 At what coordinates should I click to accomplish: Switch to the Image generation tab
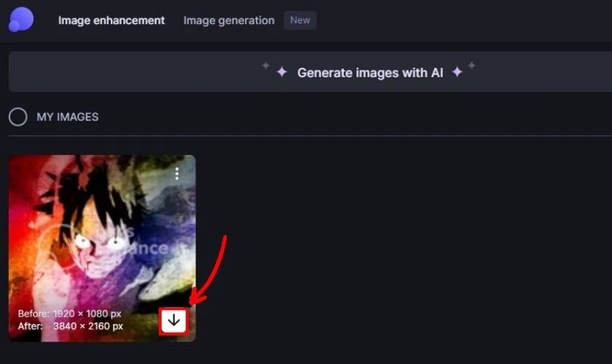[229, 20]
